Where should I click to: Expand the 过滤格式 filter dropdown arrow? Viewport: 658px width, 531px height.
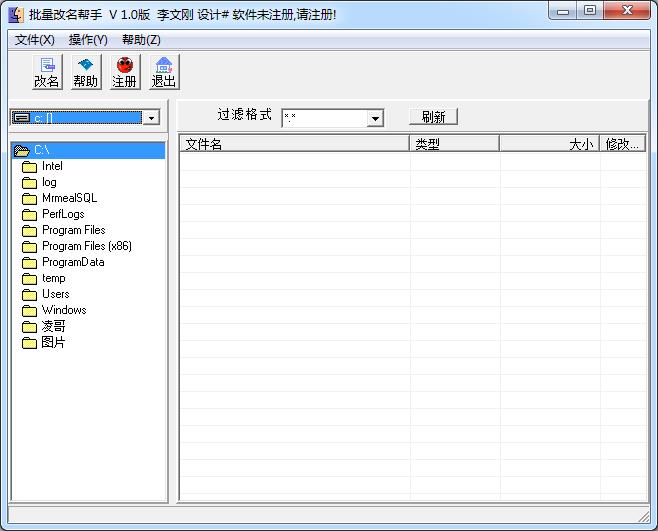tap(375, 119)
